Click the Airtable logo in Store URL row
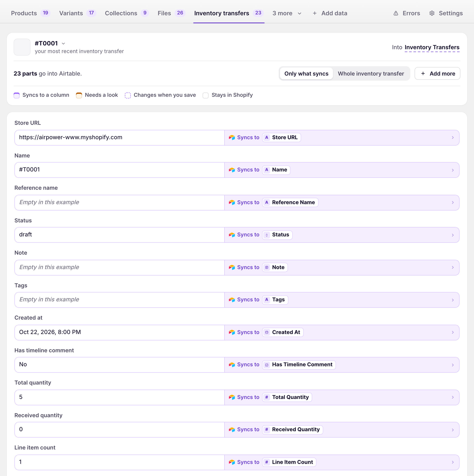Viewport: 474px width, 476px height. point(232,138)
